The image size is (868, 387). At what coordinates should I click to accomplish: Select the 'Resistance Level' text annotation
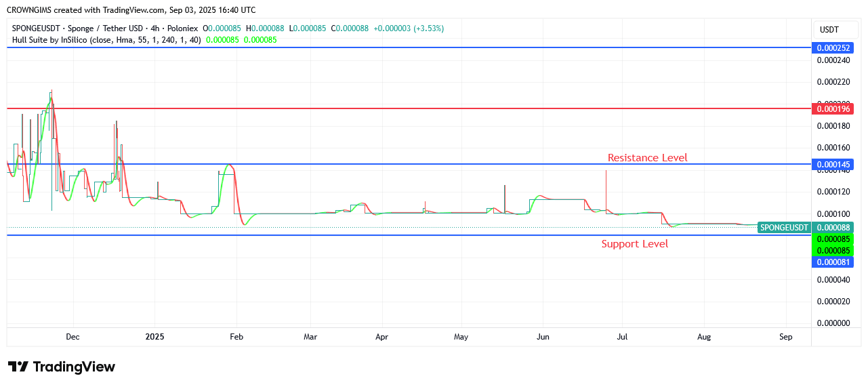coord(647,158)
